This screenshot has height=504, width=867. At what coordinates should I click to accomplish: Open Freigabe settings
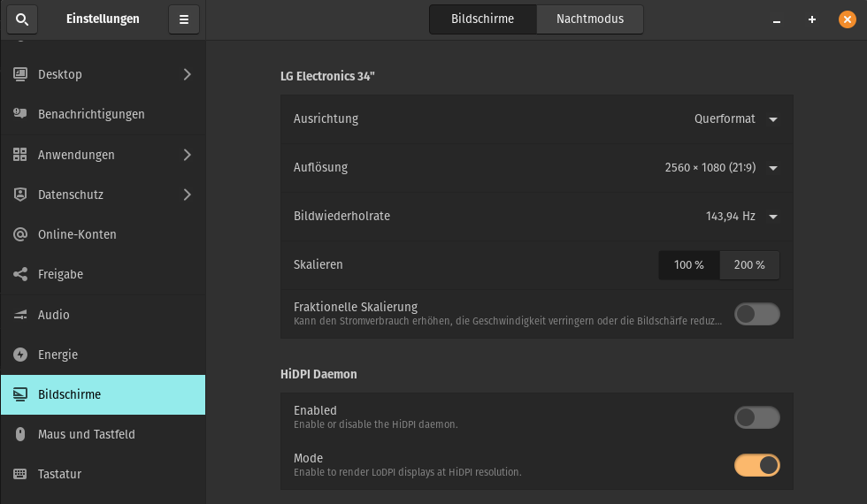[103, 274]
